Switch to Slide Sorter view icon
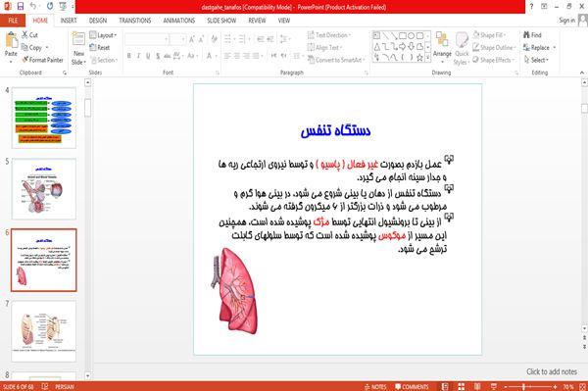Viewport: 588px width, 391px height. (462, 386)
